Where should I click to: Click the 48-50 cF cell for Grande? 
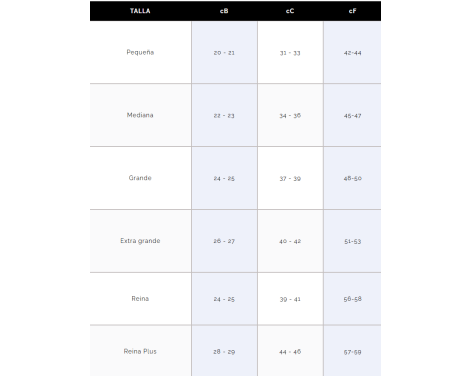click(x=352, y=178)
